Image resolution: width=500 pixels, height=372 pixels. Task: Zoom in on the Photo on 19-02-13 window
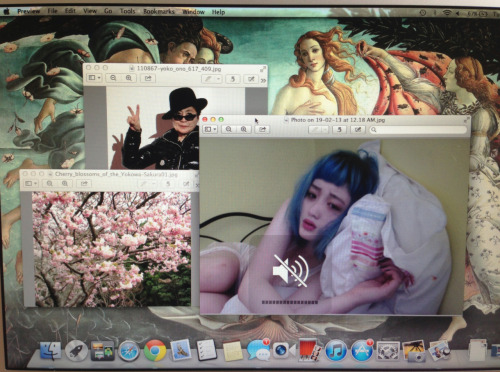244,129
